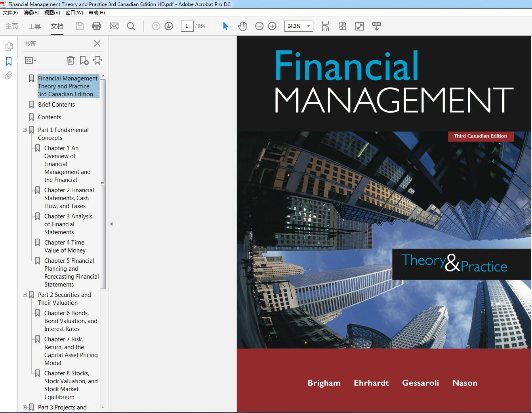Viewport: 532px width, 413px height.
Task: Open Chapter 6 Bonds bookmark
Action: click(71, 321)
